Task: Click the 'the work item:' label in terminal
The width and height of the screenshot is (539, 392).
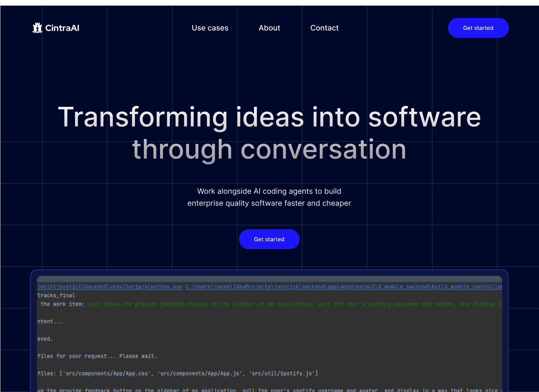Action: (x=62, y=304)
